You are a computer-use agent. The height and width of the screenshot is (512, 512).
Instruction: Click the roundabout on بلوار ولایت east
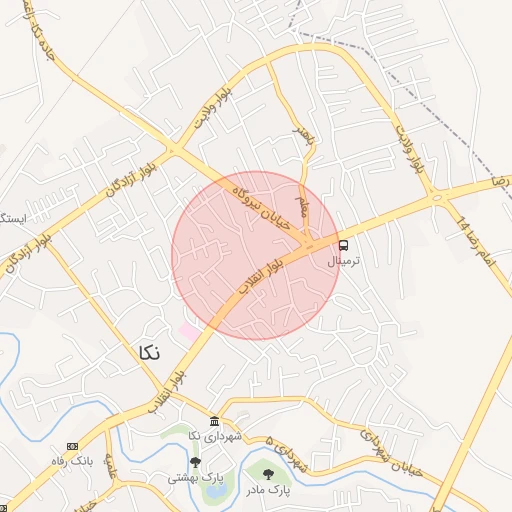(437, 198)
